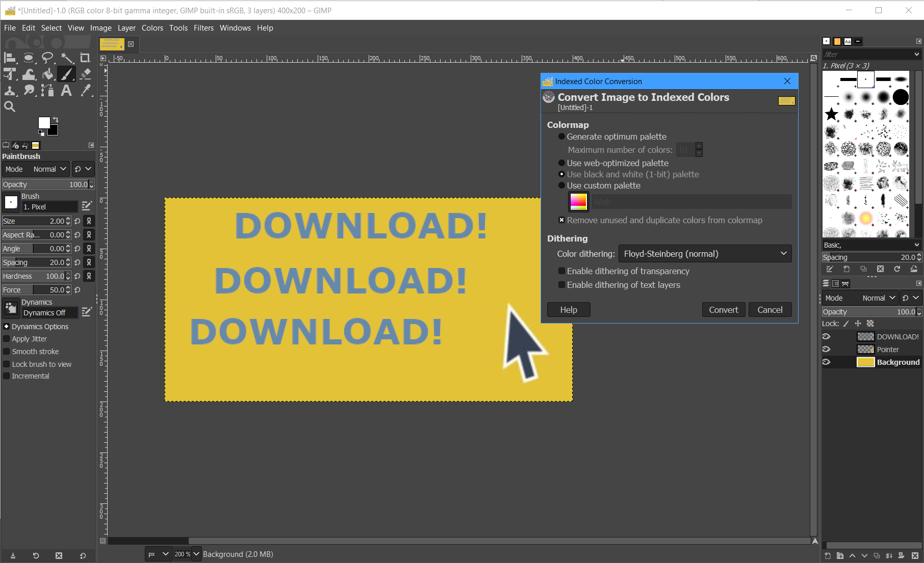
Task: Click the Convert button
Action: [x=723, y=310]
